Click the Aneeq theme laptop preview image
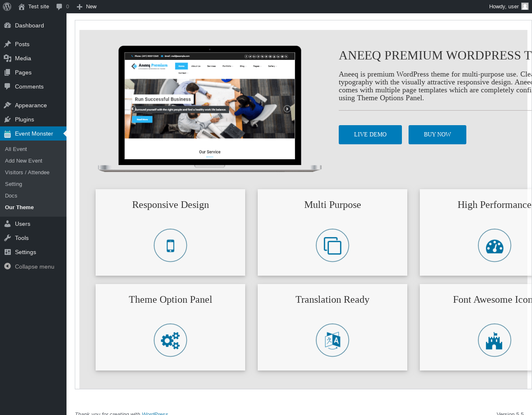This screenshot has height=415, width=532. pos(210,109)
